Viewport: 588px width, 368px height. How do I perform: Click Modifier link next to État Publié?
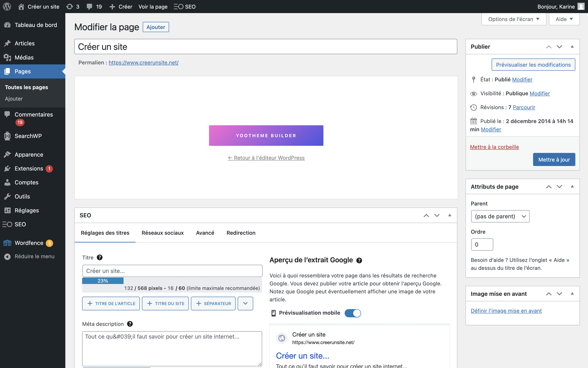tap(522, 80)
